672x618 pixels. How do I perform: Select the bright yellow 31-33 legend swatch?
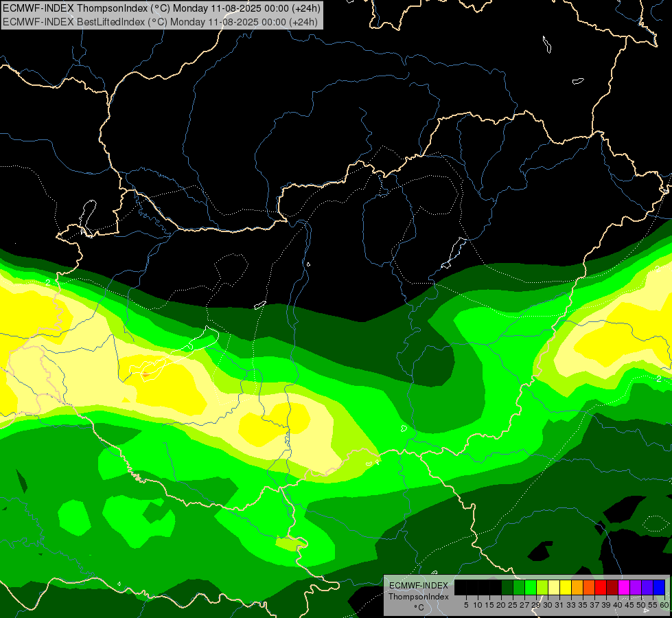pos(566,587)
